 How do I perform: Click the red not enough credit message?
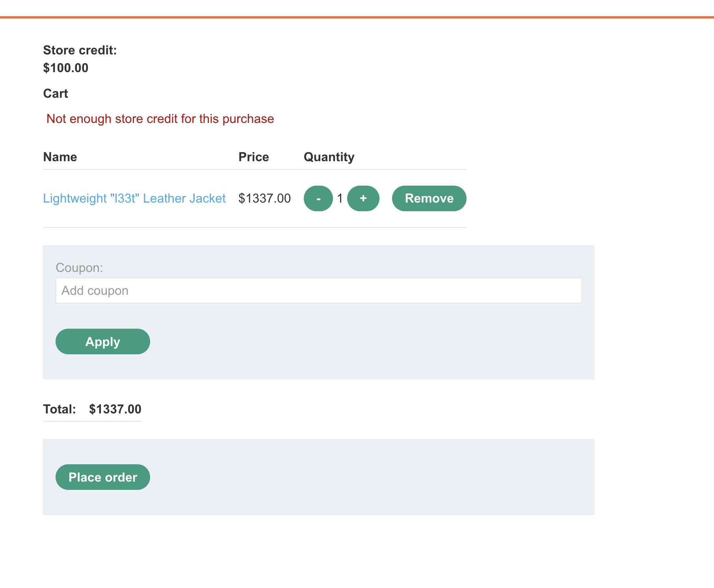point(160,119)
